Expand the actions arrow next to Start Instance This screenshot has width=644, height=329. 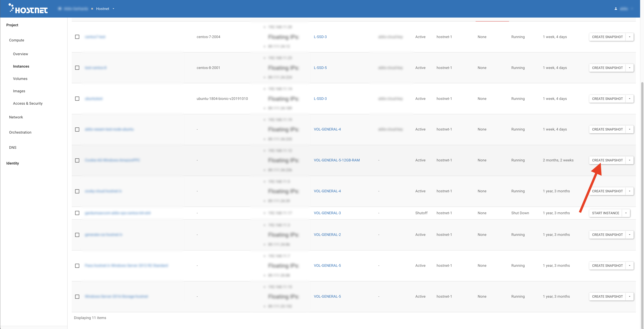coord(626,213)
